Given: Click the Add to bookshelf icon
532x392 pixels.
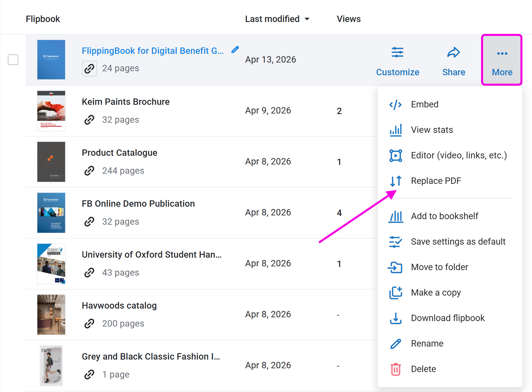Looking at the screenshot, I should pos(395,216).
